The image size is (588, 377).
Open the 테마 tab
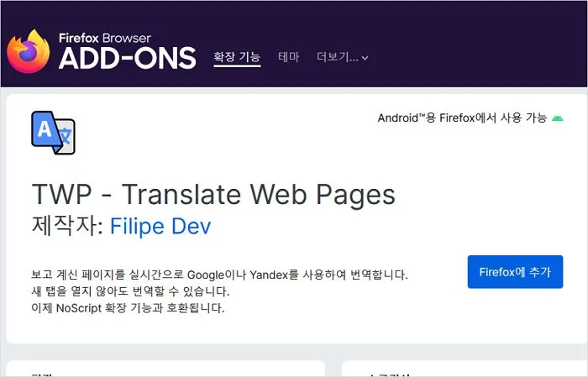[x=289, y=57]
